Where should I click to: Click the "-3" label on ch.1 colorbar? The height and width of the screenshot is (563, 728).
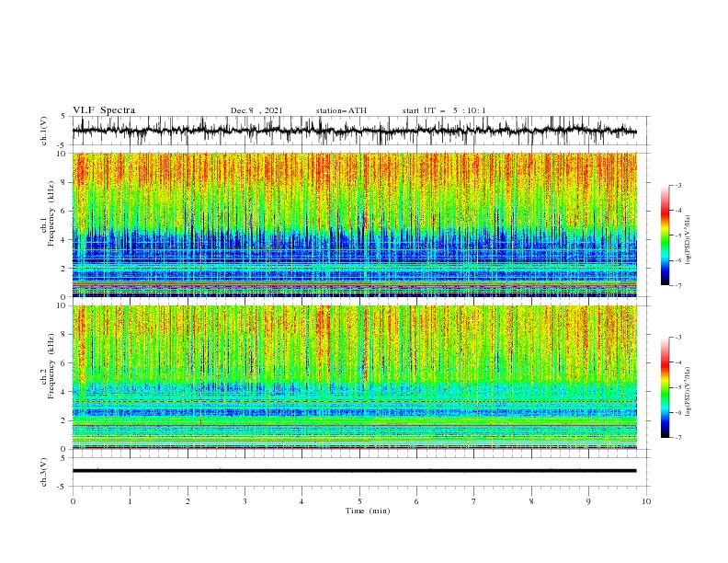(x=678, y=185)
